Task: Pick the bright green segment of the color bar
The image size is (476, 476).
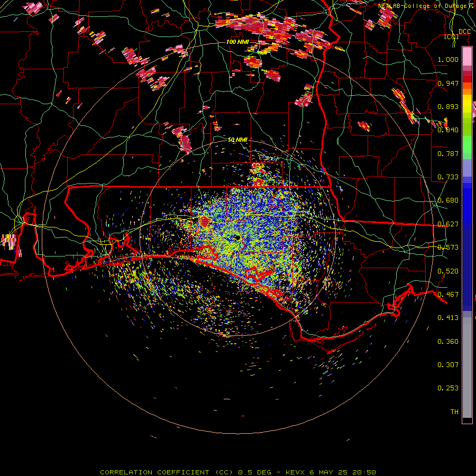Action: click(467, 144)
